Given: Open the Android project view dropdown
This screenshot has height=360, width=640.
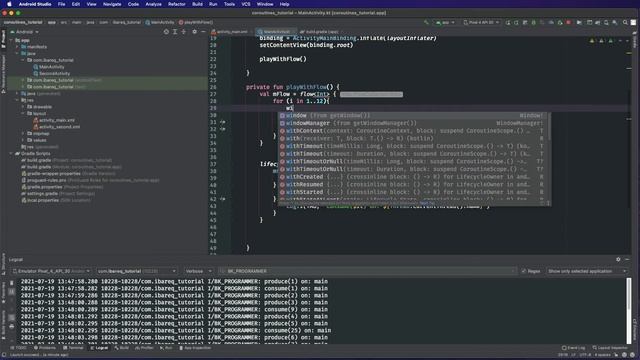Looking at the screenshot, I should click(x=24, y=31).
